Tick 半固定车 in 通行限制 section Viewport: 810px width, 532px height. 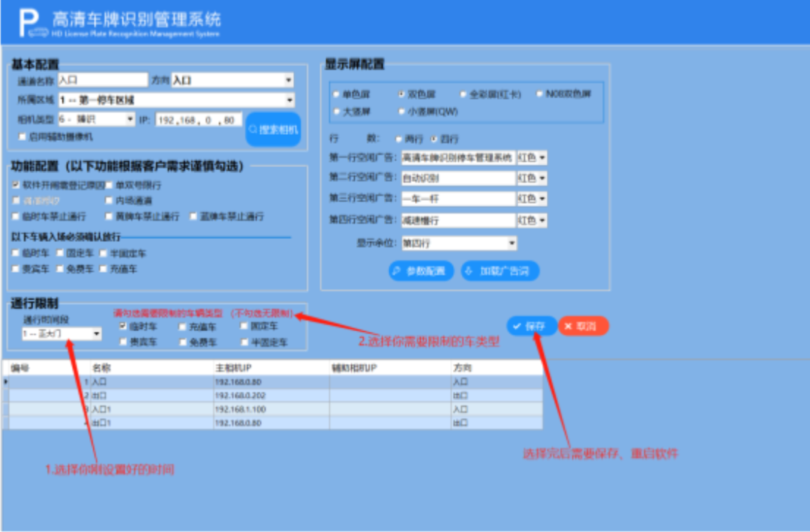click(244, 342)
